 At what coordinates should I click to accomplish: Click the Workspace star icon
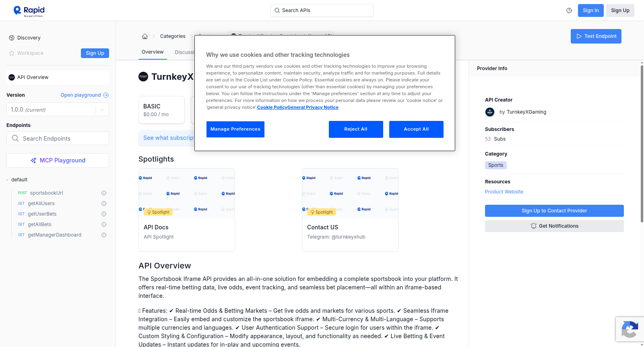12,53
